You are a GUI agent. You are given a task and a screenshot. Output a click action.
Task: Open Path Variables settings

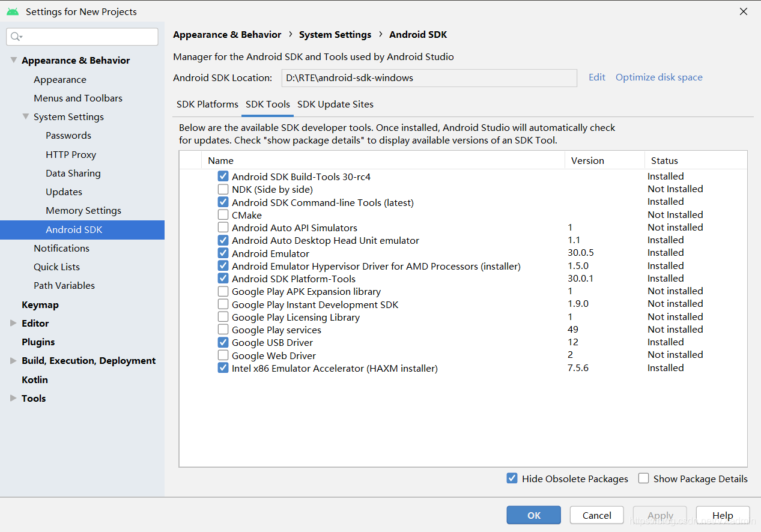(64, 285)
